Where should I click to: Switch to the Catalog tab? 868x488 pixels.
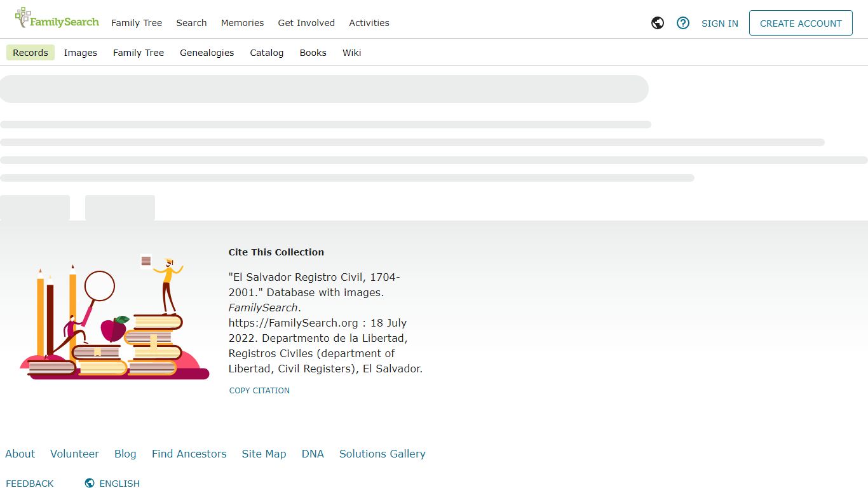pos(267,53)
